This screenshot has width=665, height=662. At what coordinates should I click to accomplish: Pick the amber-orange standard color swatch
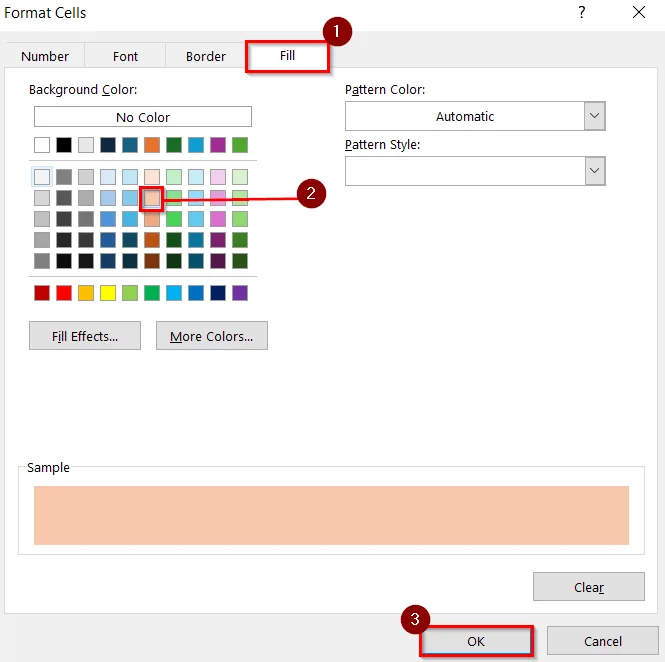[x=86, y=293]
